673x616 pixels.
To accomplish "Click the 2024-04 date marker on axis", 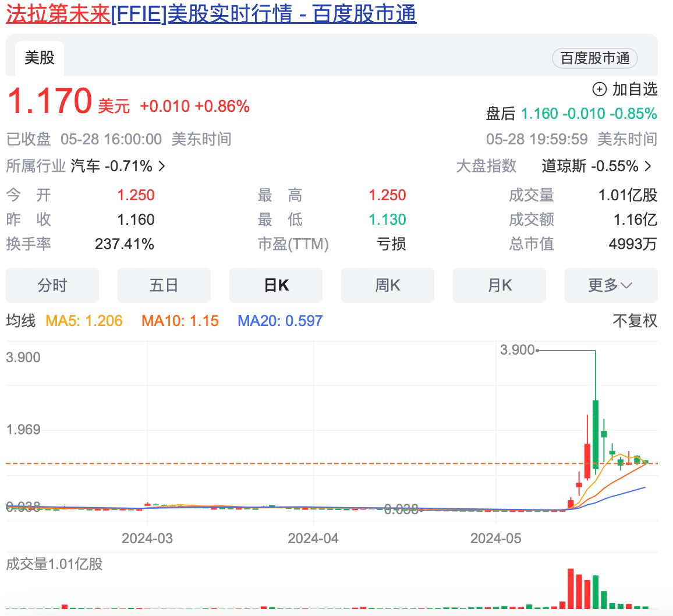I will (x=313, y=539).
